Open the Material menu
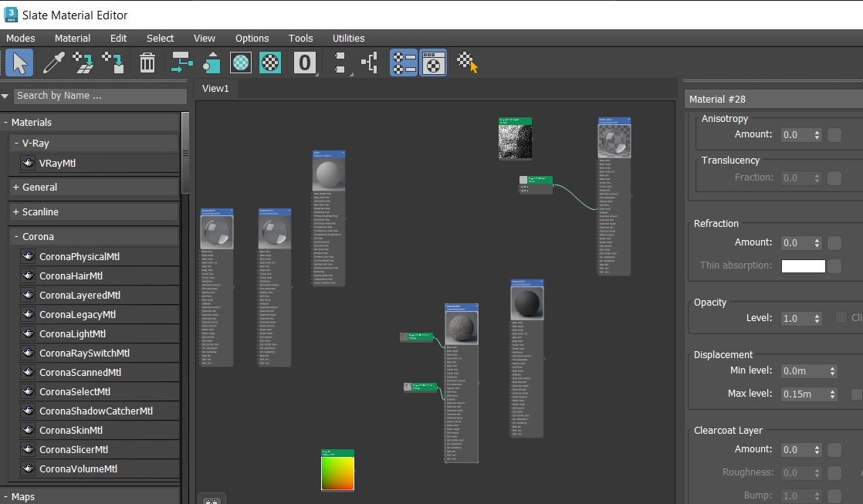 point(72,38)
